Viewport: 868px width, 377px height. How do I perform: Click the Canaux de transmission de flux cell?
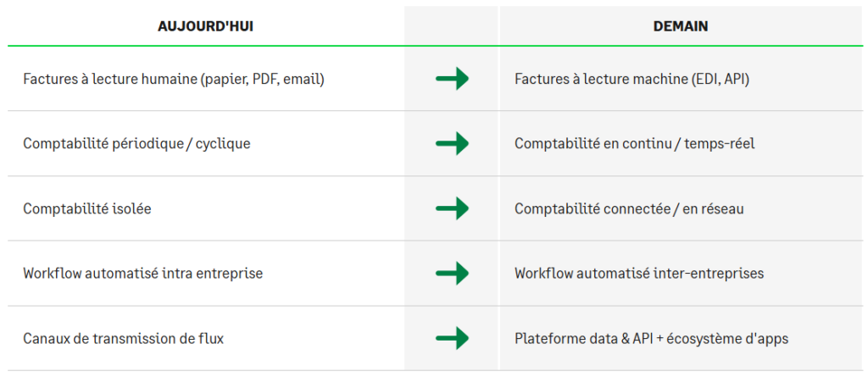[124, 339]
